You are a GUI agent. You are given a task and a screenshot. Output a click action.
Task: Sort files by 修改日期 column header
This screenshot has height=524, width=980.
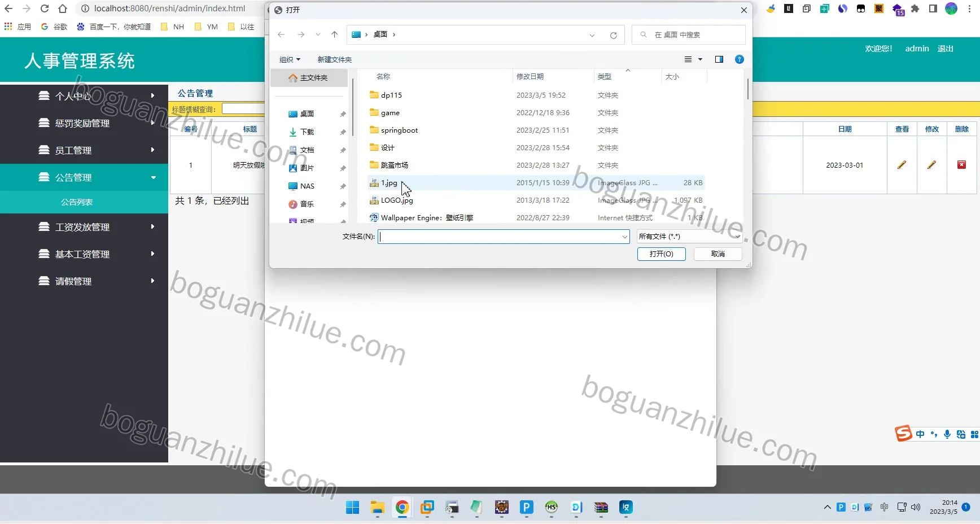click(x=530, y=76)
